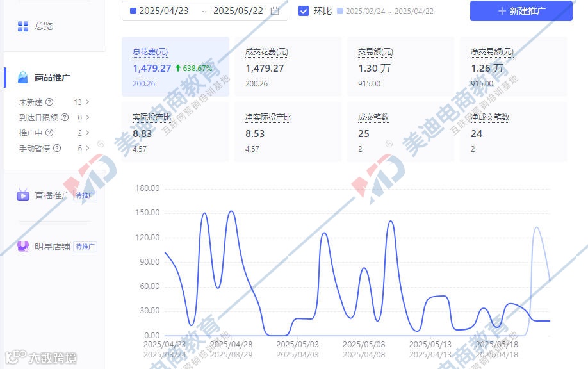
Task: Click the blue swatch beside start date
Action: [133, 11]
